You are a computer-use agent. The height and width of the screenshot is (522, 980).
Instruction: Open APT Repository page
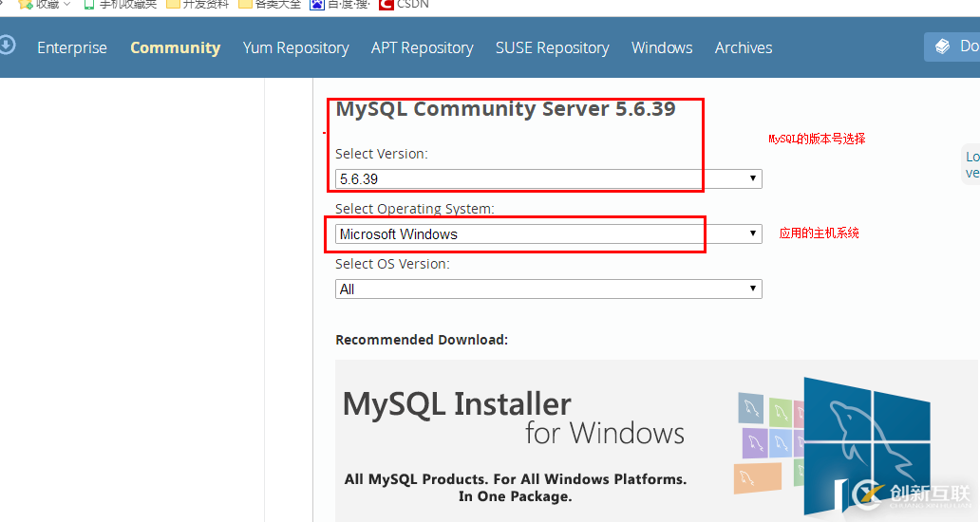coord(422,48)
